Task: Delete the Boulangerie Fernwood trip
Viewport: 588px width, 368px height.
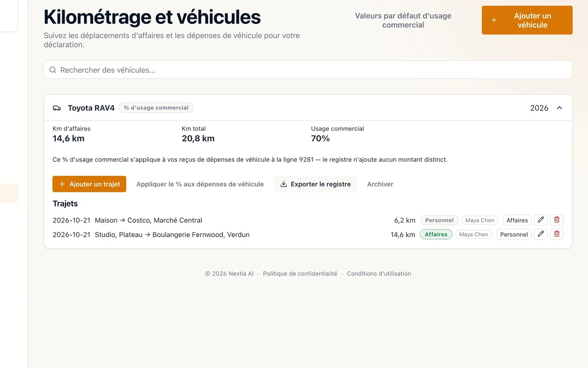Action: pyautogui.click(x=557, y=234)
